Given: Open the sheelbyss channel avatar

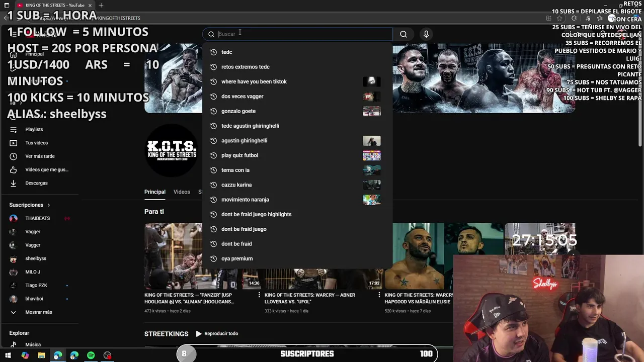Looking at the screenshot, I should [x=14, y=258].
